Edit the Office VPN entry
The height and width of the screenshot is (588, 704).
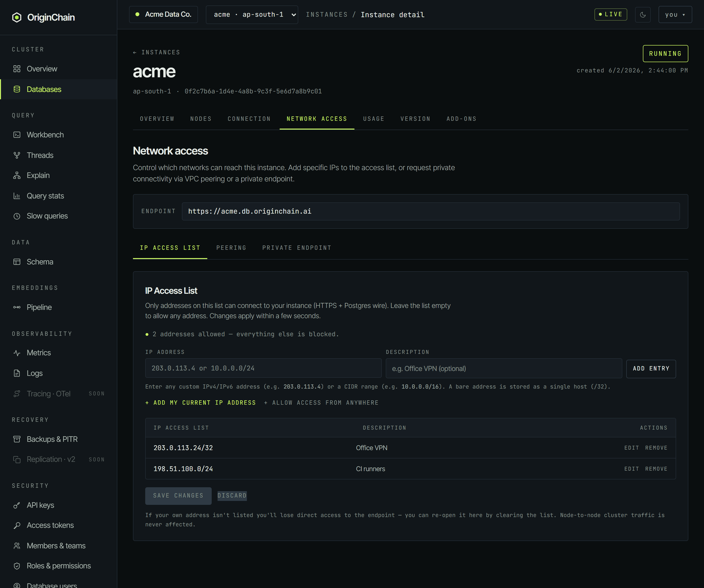tap(632, 448)
